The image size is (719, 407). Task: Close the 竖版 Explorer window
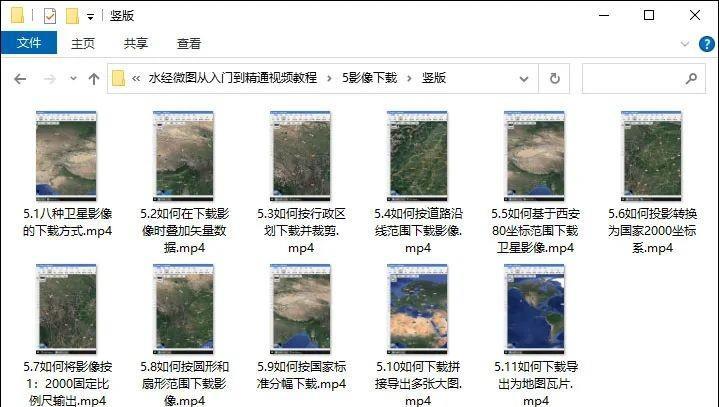pyautogui.click(x=695, y=15)
